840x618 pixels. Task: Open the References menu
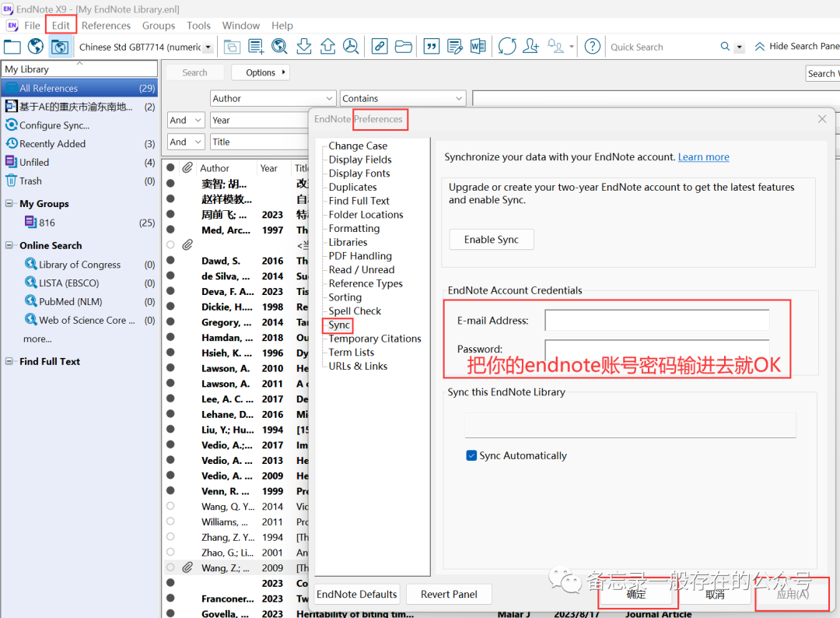pos(106,26)
